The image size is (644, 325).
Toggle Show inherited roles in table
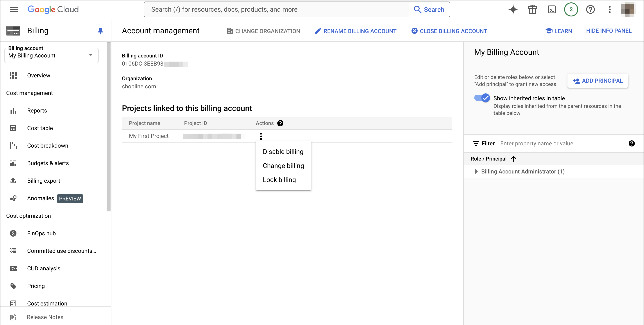pyautogui.click(x=482, y=98)
